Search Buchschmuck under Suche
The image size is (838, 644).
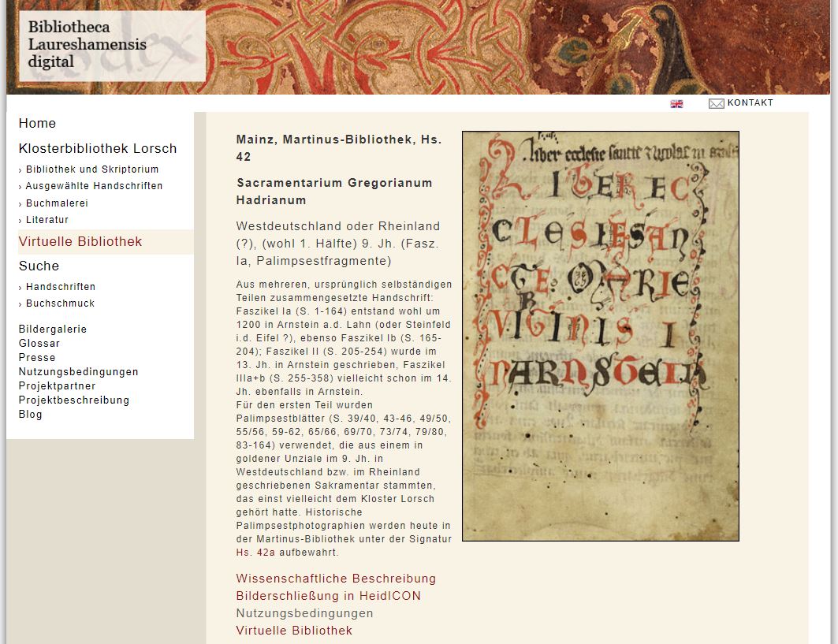(61, 303)
